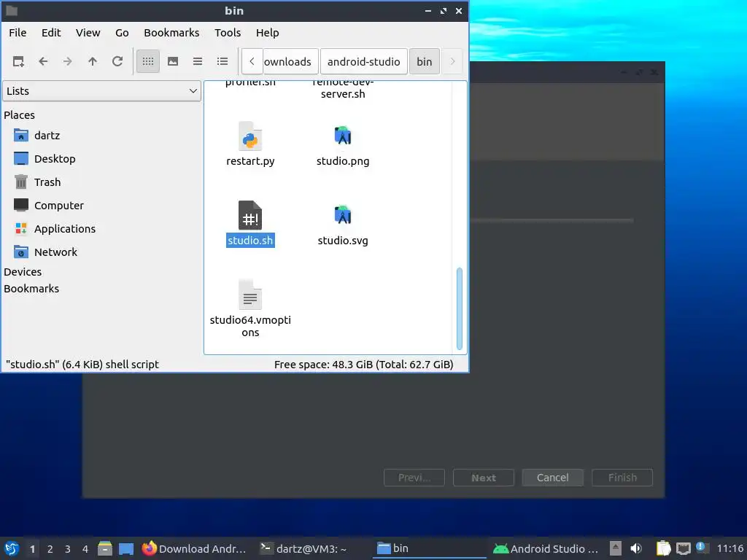Open the Edit menu
747x560 pixels.
[51, 33]
